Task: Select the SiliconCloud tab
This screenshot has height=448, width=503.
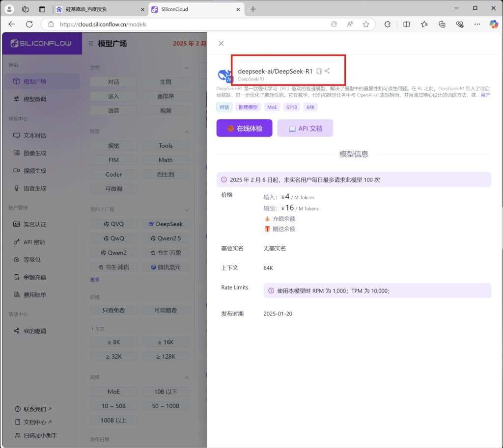Action: 196,9
